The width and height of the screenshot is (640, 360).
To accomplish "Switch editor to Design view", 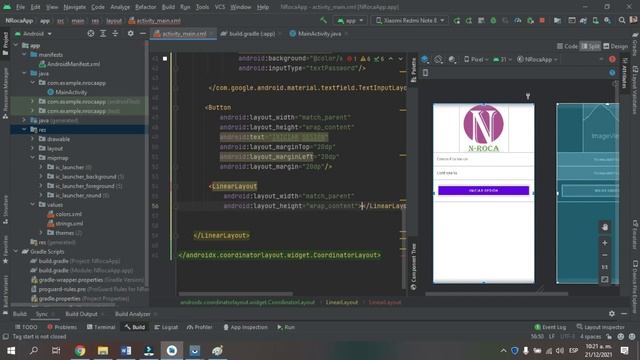I will pyautogui.click(x=616, y=46).
